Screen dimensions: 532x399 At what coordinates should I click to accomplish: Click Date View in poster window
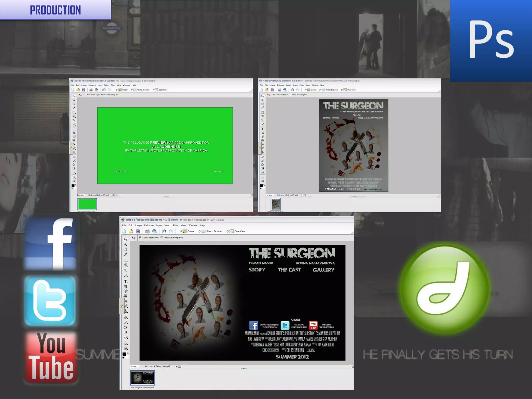click(x=349, y=90)
